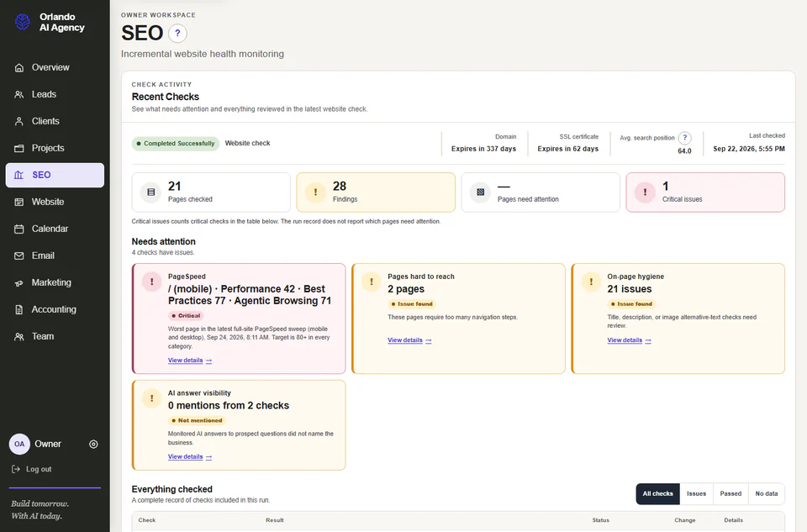Screen dimensions: 807x532
Task: Click the Owner name in sidebar
Action: 48,444
